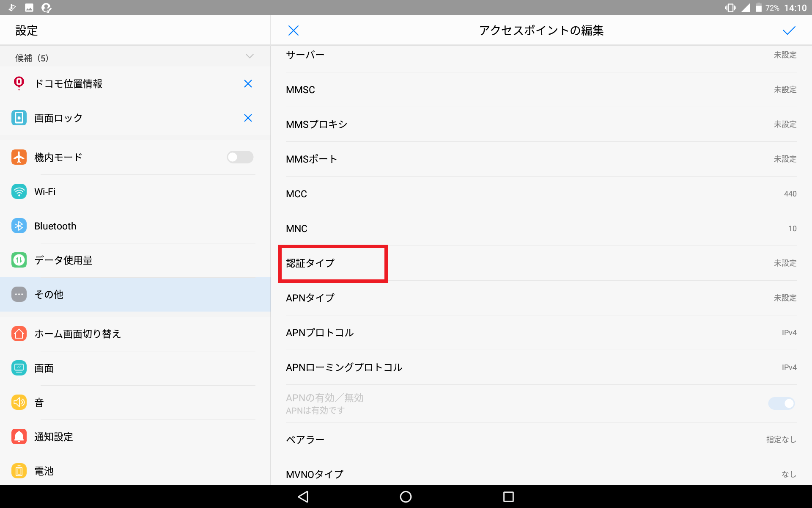This screenshot has width=812, height=508.
Task: Edit the MMSプロキシ setting
Action: point(541,124)
